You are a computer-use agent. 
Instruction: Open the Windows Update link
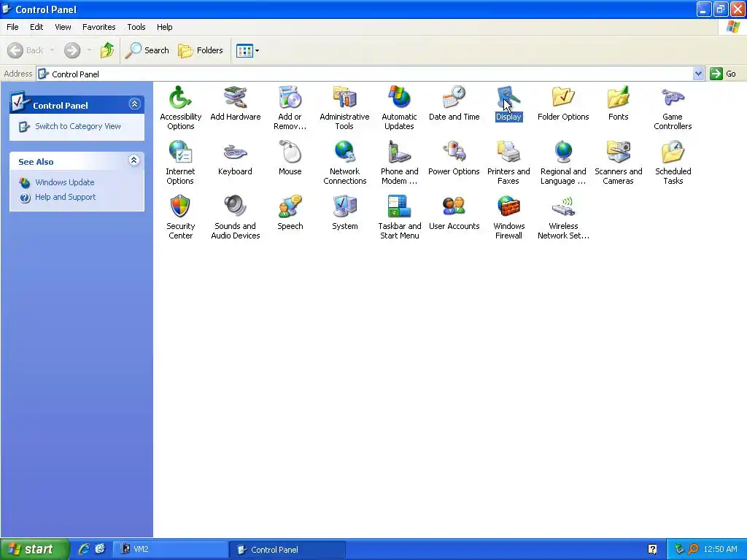64,182
